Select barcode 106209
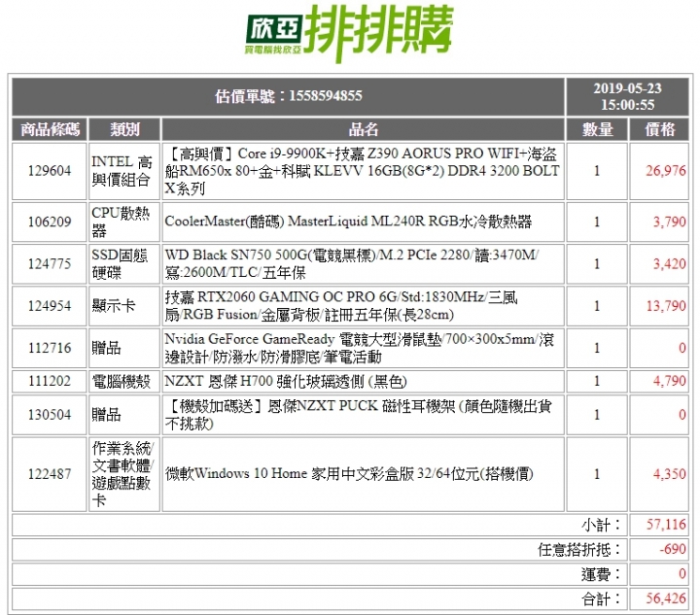 [50, 222]
